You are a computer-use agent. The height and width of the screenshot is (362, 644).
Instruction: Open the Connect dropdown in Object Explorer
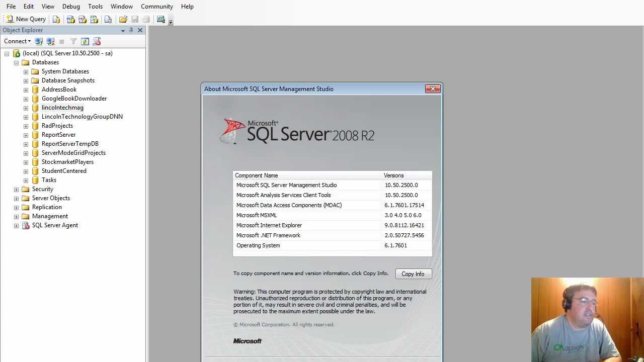click(17, 41)
